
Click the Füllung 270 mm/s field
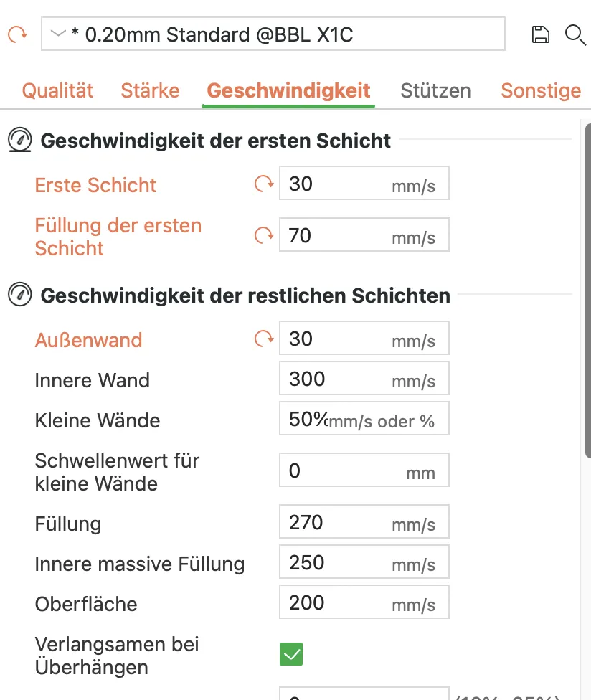coord(364,522)
